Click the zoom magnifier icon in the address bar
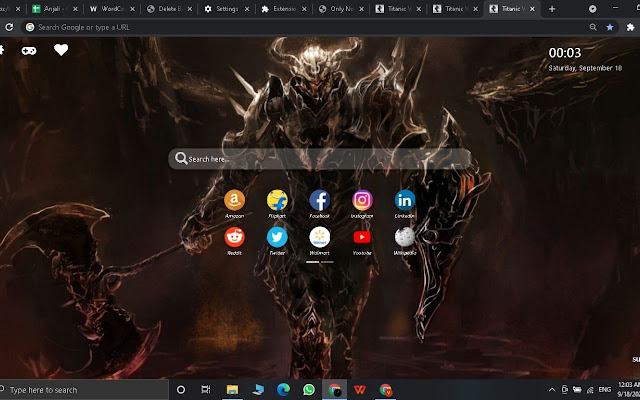This screenshot has width=640, height=400. [593, 27]
